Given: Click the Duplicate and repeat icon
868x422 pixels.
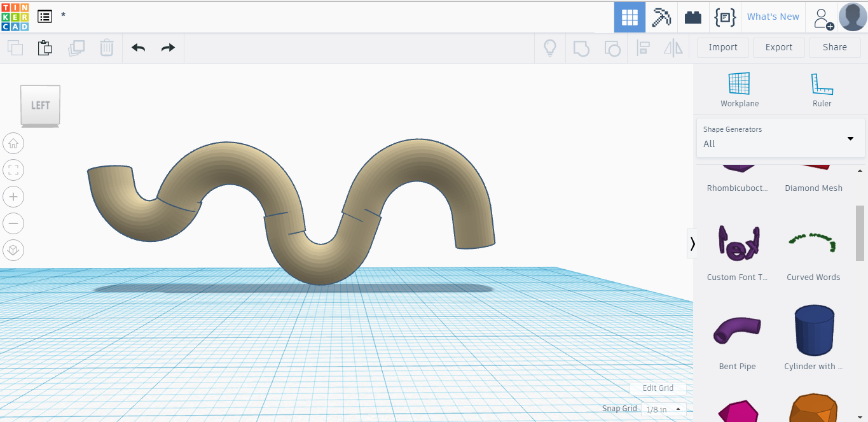Looking at the screenshot, I should 76,47.
